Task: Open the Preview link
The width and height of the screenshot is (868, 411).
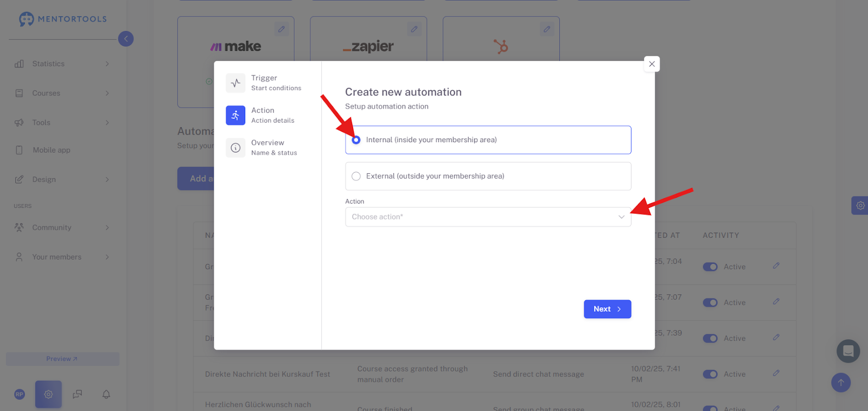Action: point(62,359)
